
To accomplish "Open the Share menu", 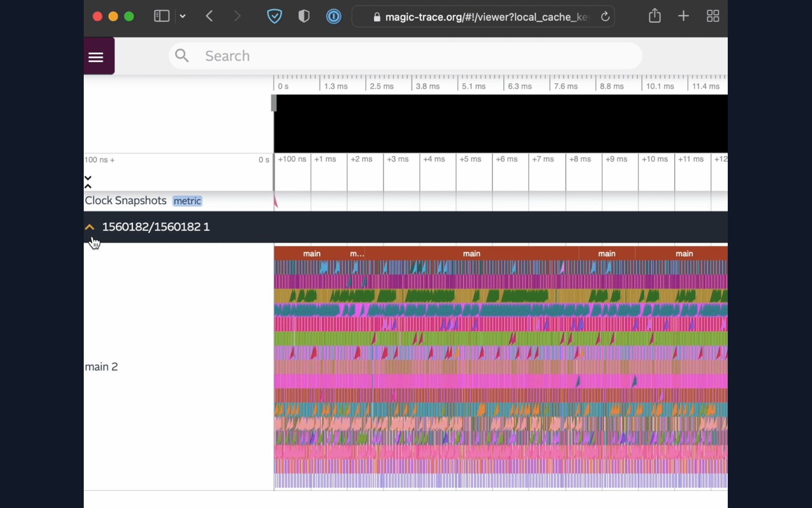I will (655, 16).
